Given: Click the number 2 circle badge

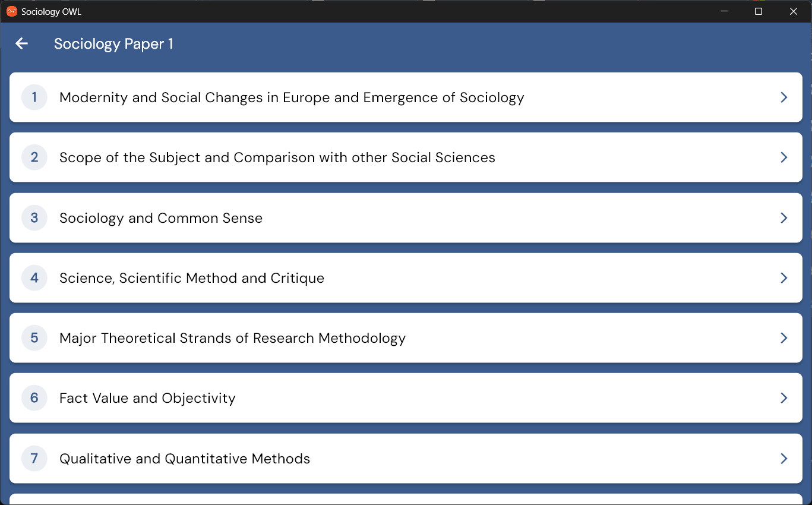Looking at the screenshot, I should click(34, 157).
